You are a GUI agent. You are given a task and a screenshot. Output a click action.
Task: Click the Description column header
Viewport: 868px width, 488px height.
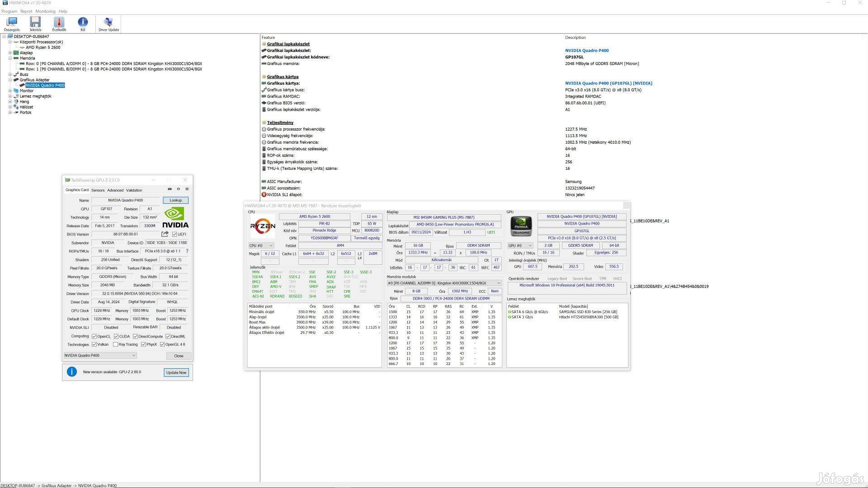pos(576,38)
